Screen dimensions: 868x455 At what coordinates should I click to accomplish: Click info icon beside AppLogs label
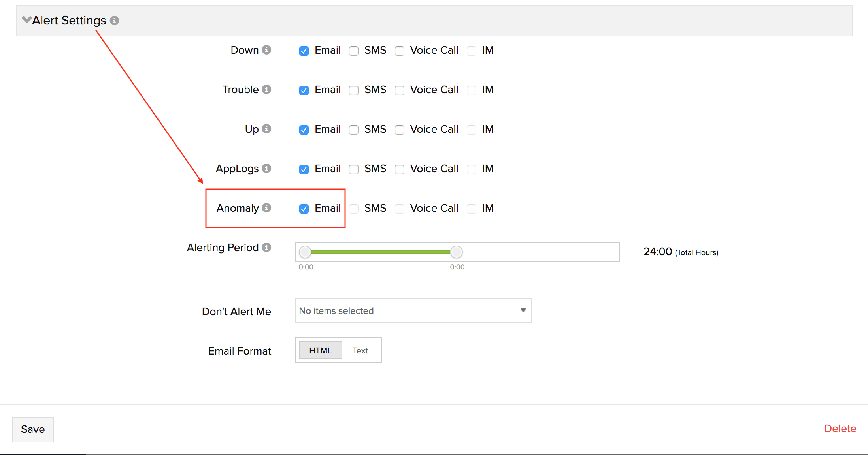coord(267,168)
